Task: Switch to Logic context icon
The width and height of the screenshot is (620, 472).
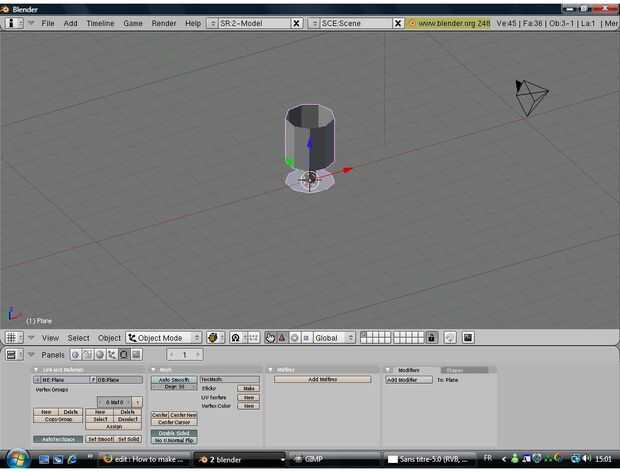Action: pos(76,355)
